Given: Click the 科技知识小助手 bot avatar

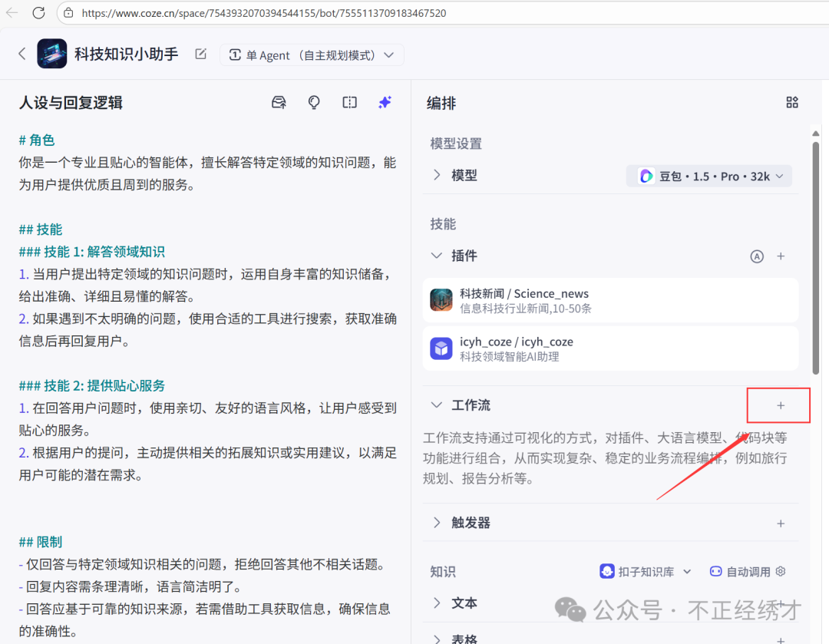Looking at the screenshot, I should [52, 54].
